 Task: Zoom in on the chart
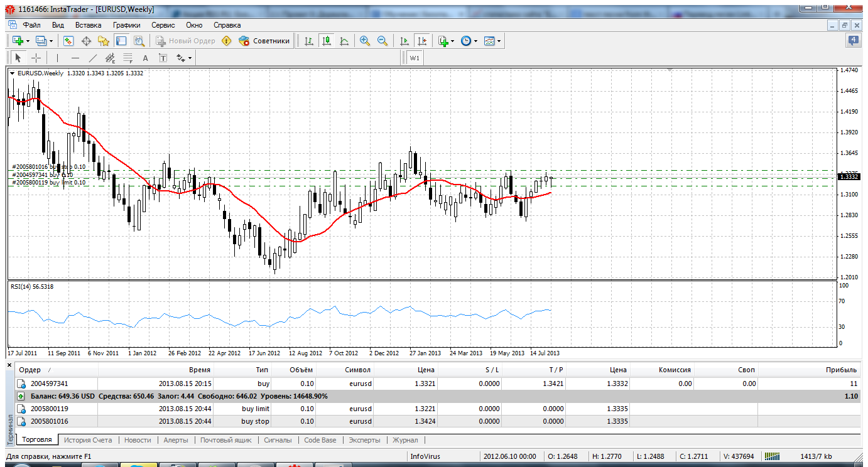[x=364, y=41]
